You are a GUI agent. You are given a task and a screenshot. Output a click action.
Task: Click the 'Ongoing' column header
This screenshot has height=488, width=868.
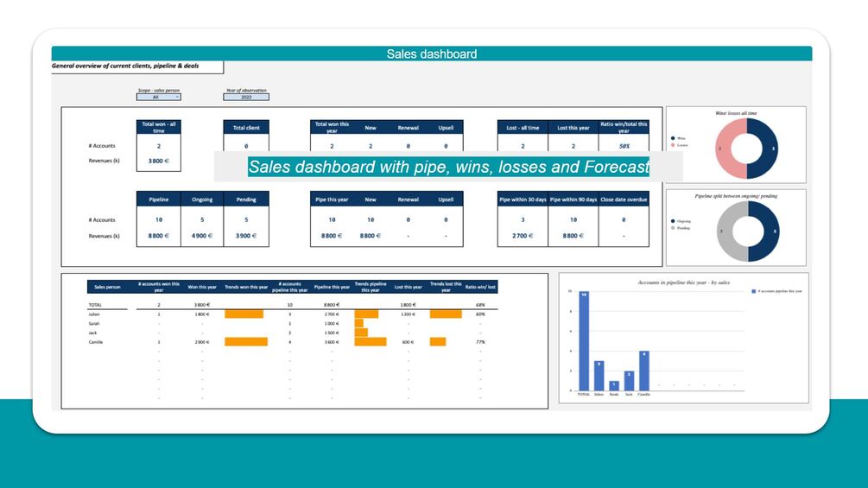coord(202,200)
